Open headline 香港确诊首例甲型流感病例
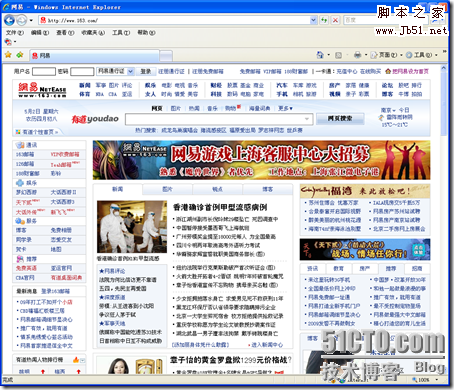Image resolution: width=454 pixels, height=390 pixels. coord(220,207)
